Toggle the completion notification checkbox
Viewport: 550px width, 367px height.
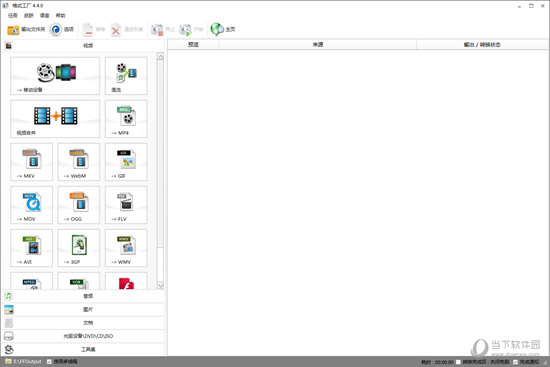click(515, 362)
